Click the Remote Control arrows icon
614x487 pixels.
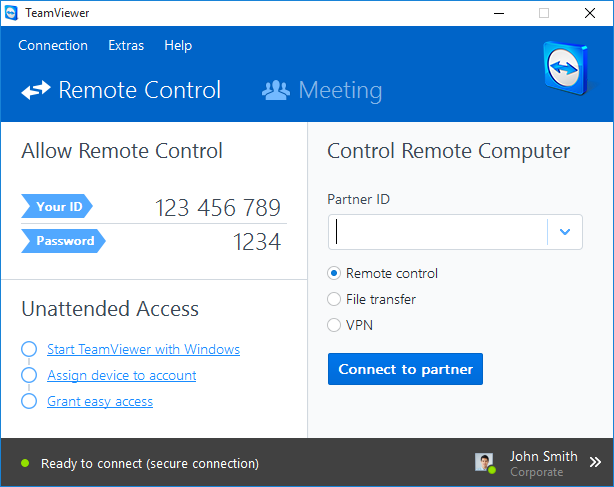36,91
